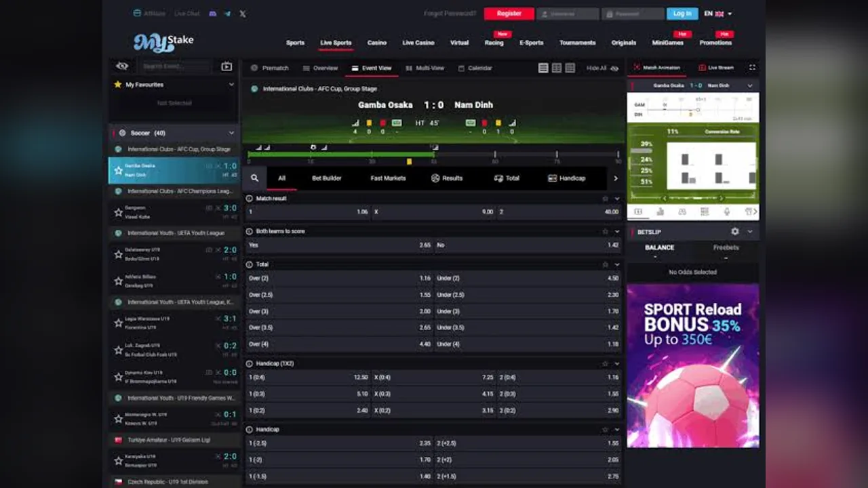868x488 pixels.
Task: Click info icon beside Total market
Action: click(249, 264)
